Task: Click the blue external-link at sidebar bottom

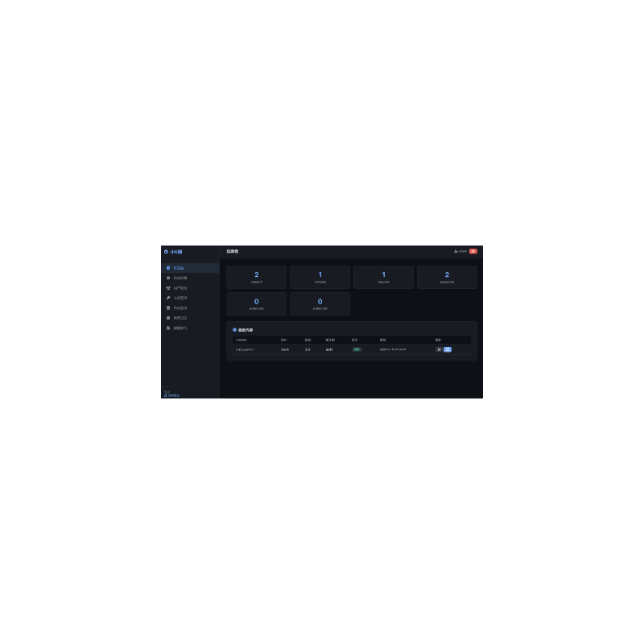Action: (171, 395)
